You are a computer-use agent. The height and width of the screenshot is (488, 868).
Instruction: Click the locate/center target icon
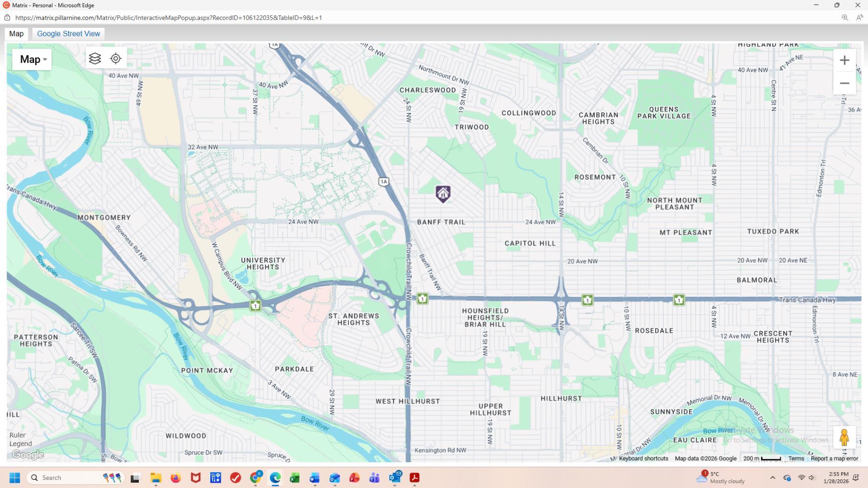point(115,59)
